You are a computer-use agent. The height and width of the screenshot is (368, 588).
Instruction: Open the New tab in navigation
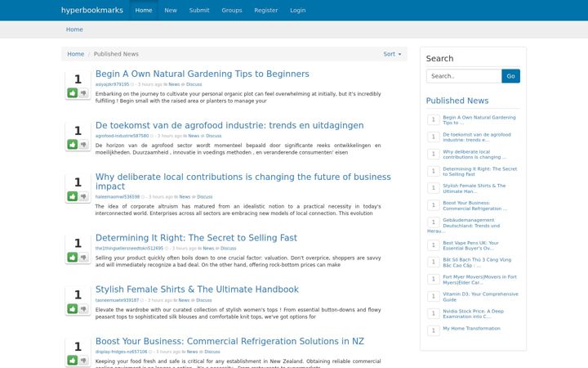(170, 10)
